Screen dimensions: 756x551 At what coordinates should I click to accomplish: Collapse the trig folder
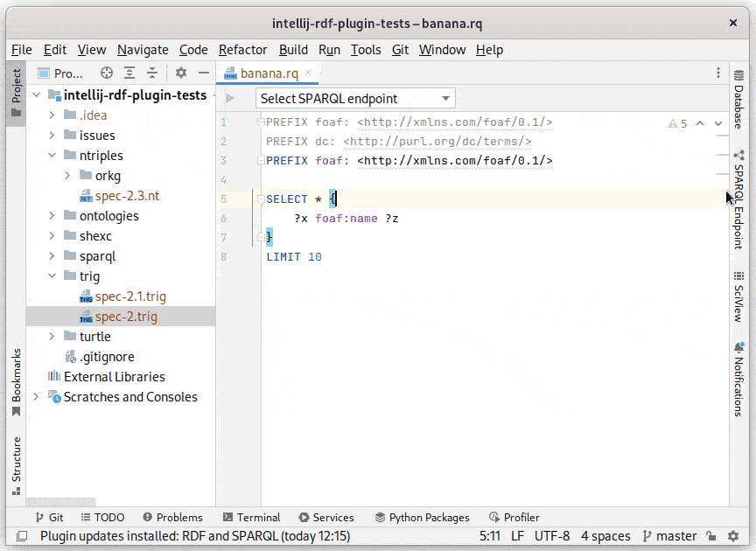pyautogui.click(x=52, y=275)
